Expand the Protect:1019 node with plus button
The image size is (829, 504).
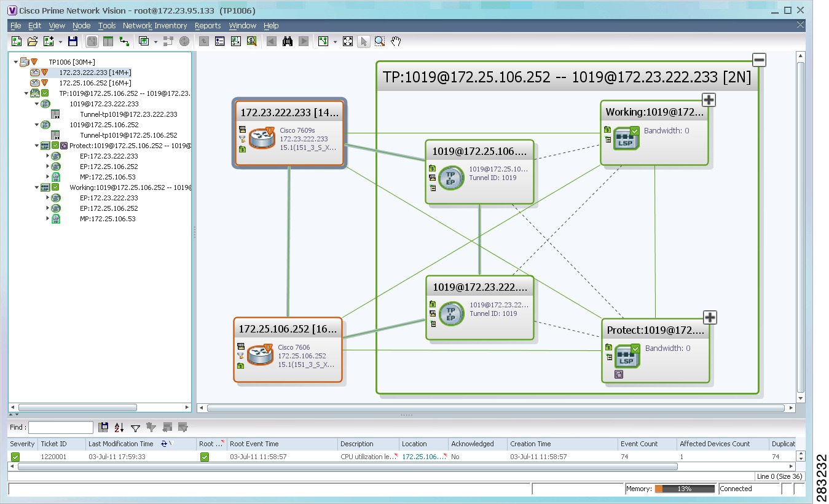(x=710, y=317)
